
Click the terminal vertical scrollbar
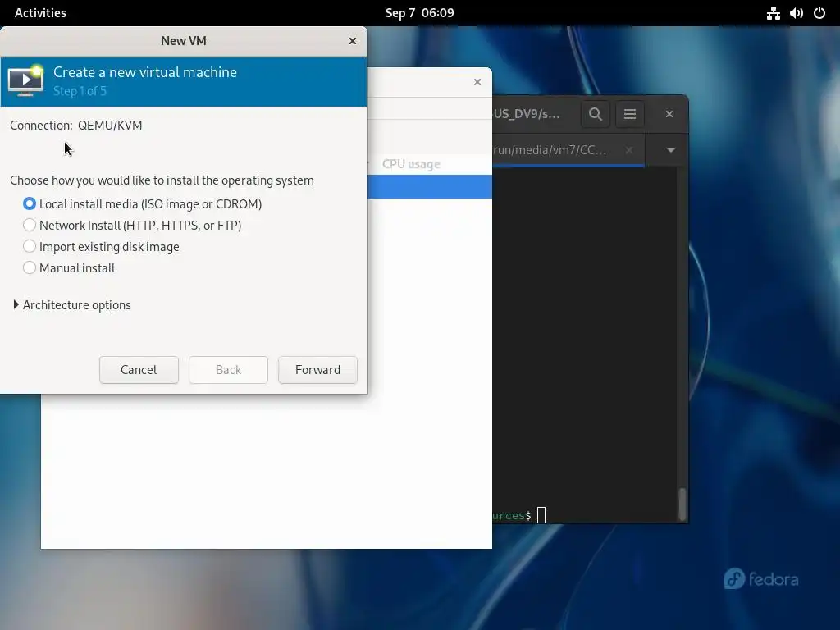682,504
